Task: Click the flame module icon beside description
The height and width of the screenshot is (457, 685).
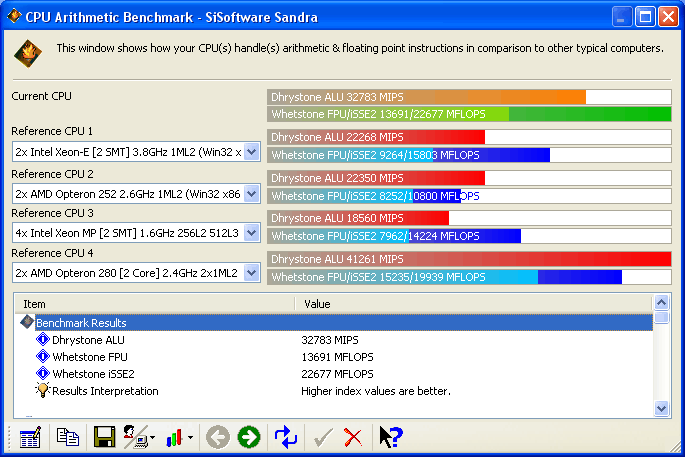Action: (x=28, y=53)
